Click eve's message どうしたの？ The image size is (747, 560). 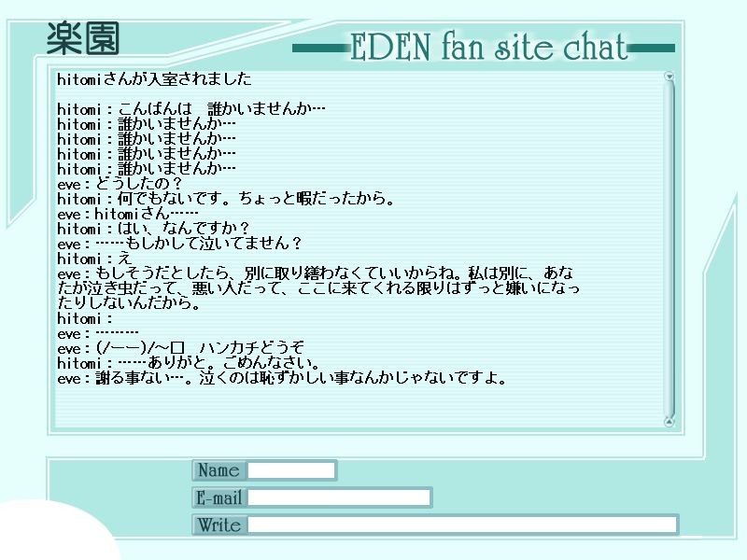(120, 184)
